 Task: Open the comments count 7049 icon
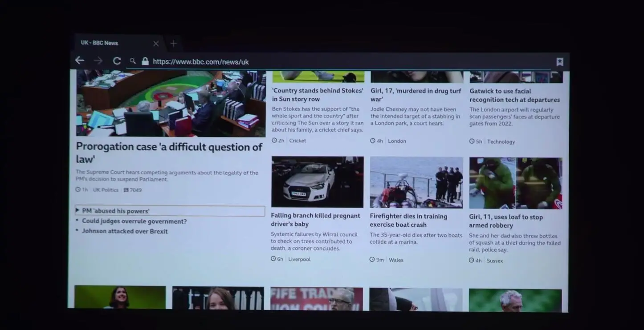(x=133, y=190)
